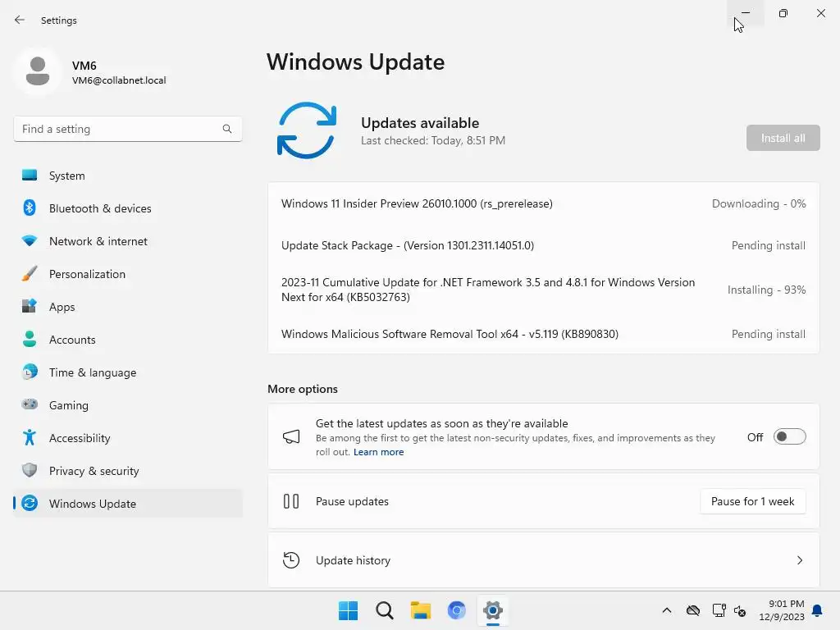
Task: Click the Bluetooth icon in sidebar
Action: pos(30,208)
